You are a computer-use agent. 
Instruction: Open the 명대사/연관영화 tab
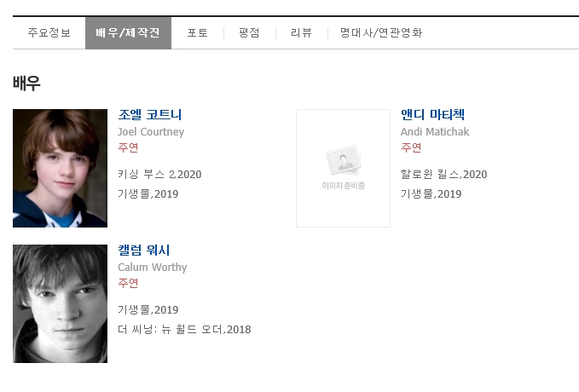(381, 33)
